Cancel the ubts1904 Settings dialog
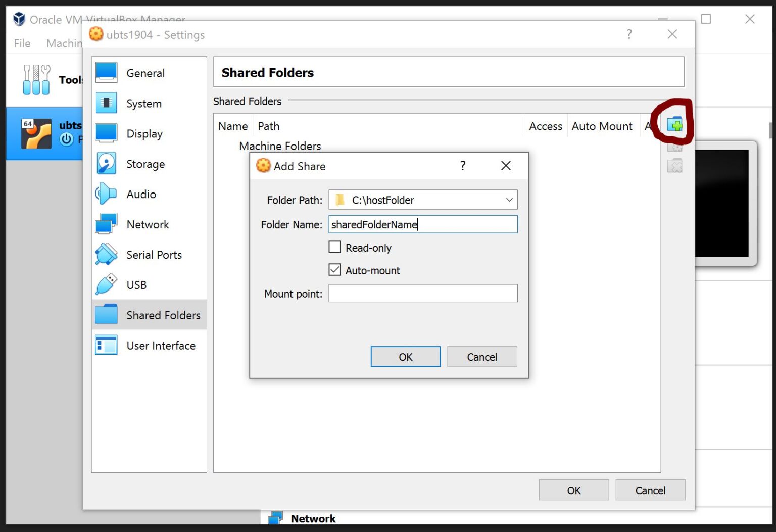 [650, 490]
